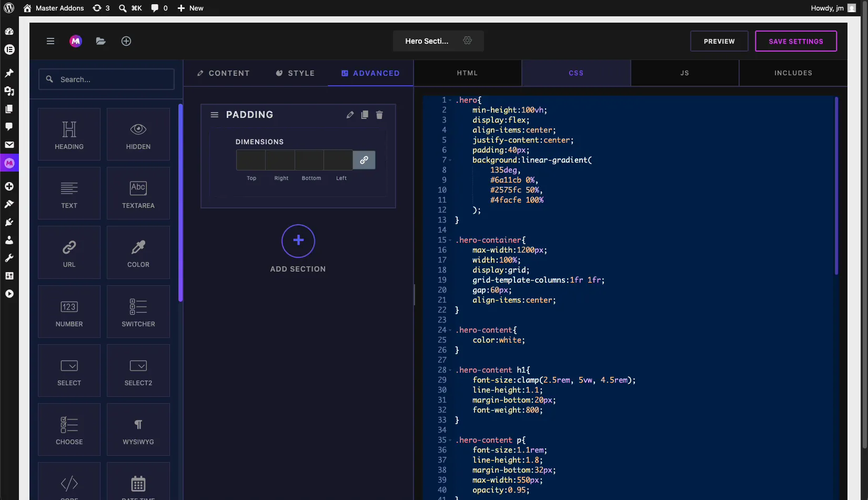Click the circular ADD SECTION plus button

[x=298, y=241]
